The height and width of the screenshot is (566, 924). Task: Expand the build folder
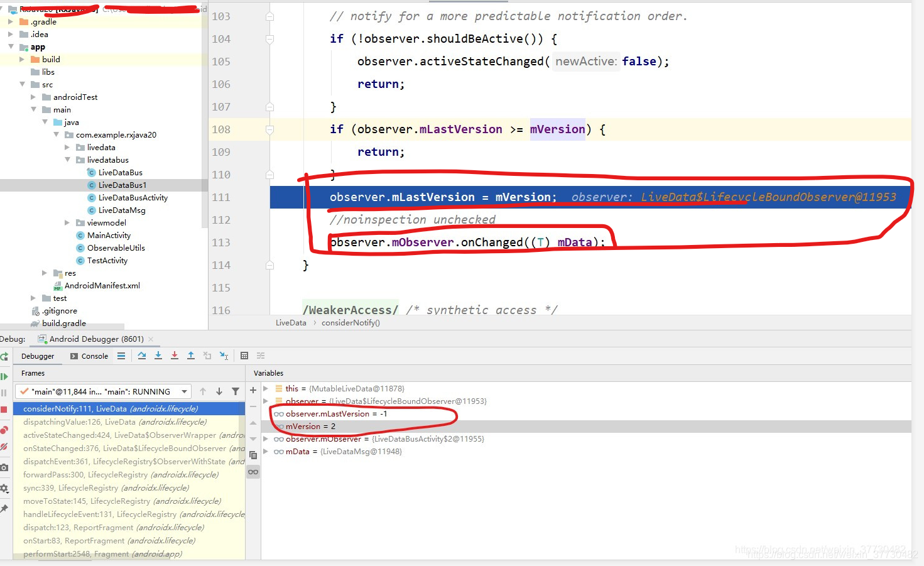click(22, 59)
